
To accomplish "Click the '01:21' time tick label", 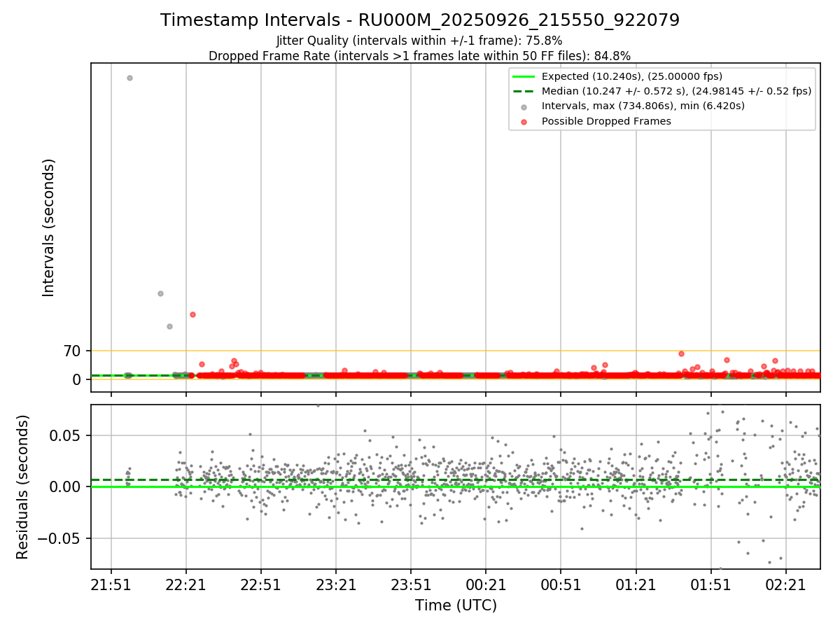I will coord(636,584).
